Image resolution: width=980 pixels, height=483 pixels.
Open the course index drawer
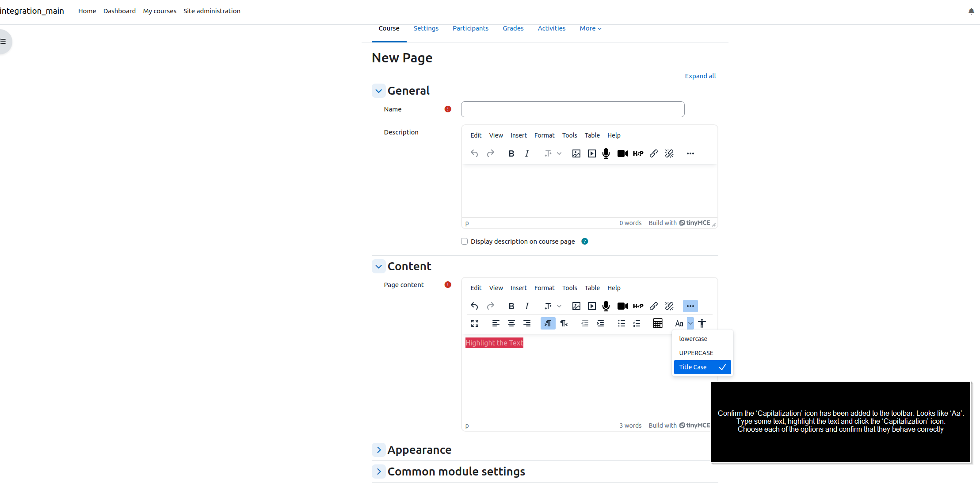tap(4, 42)
